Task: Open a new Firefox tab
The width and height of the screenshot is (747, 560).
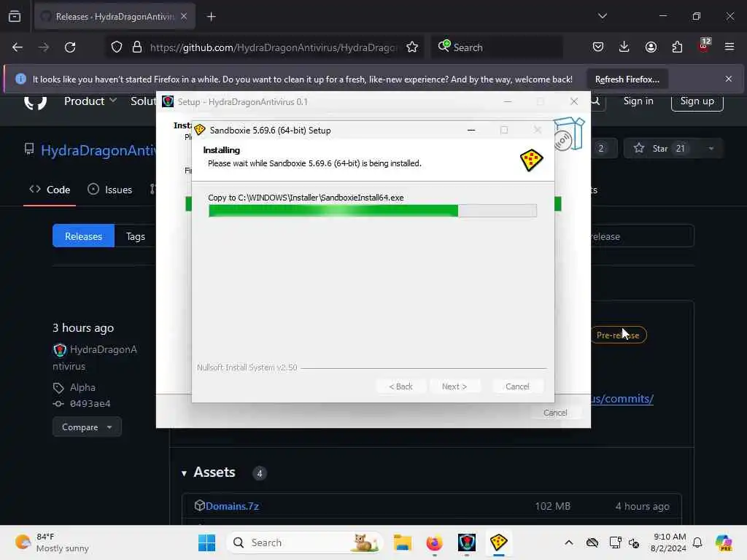Action: pyautogui.click(x=211, y=17)
